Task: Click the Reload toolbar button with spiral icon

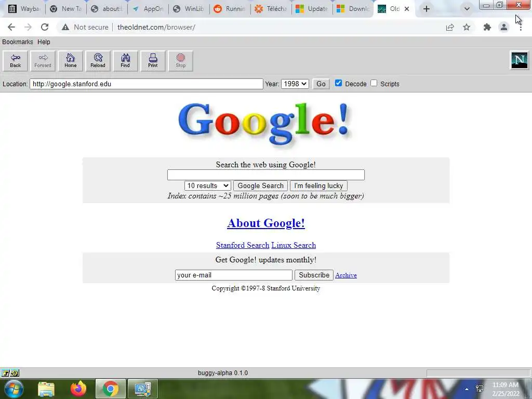Action: pyautogui.click(x=98, y=61)
